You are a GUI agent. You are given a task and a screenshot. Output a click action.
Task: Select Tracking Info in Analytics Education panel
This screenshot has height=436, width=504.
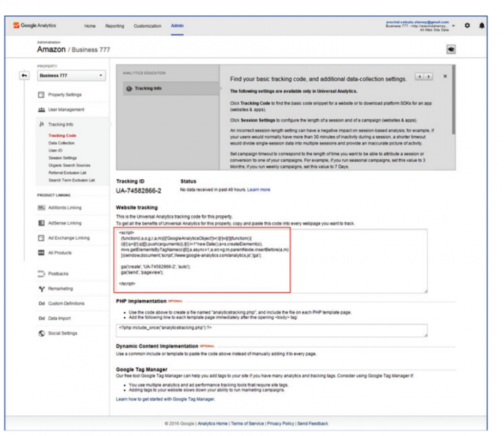click(x=171, y=88)
